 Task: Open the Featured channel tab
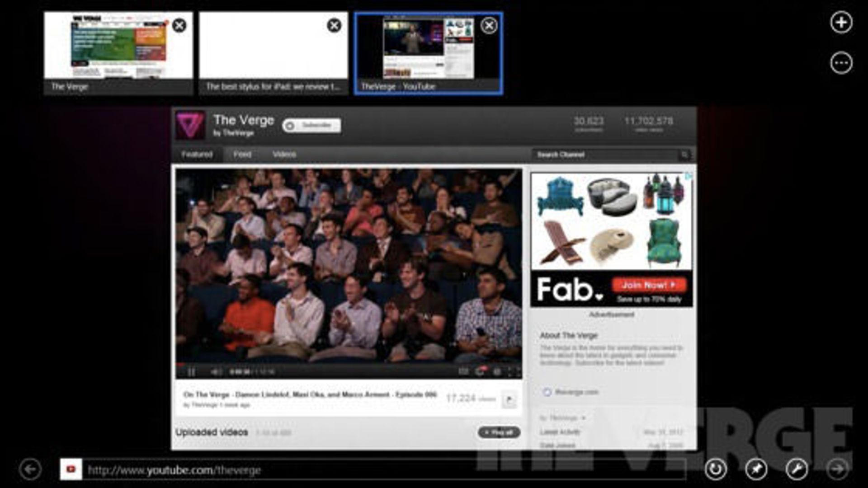click(x=197, y=155)
